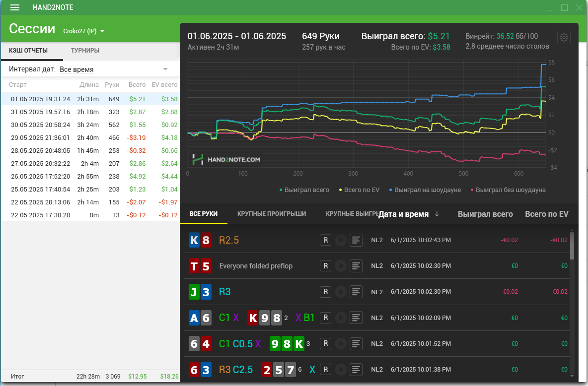The image size is (588, 386).
Task: Sort hands by Дата и время column
Action: pos(403,214)
